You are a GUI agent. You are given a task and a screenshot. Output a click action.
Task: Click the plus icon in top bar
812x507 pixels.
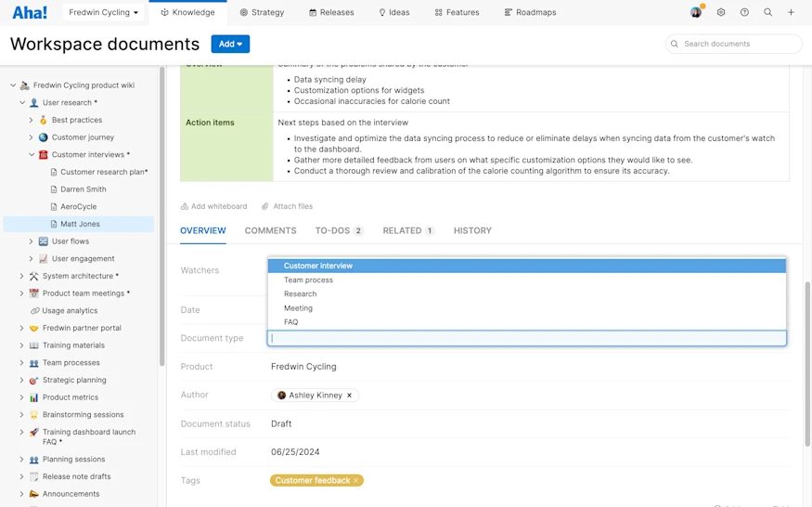pos(791,12)
